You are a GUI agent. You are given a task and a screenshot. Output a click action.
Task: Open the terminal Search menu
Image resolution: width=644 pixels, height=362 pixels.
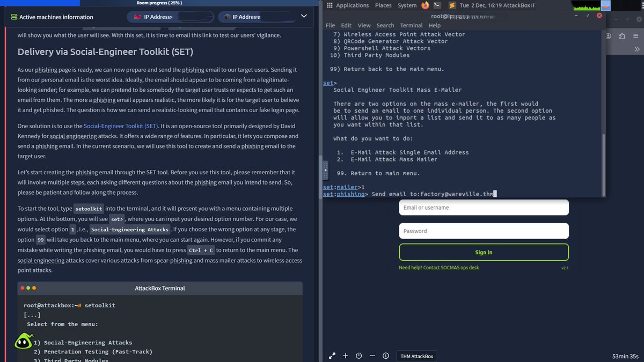(385, 25)
